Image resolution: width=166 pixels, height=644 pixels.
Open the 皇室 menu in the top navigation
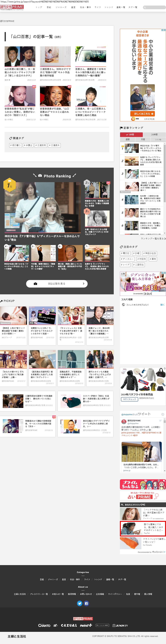pyautogui.click(x=73, y=7)
